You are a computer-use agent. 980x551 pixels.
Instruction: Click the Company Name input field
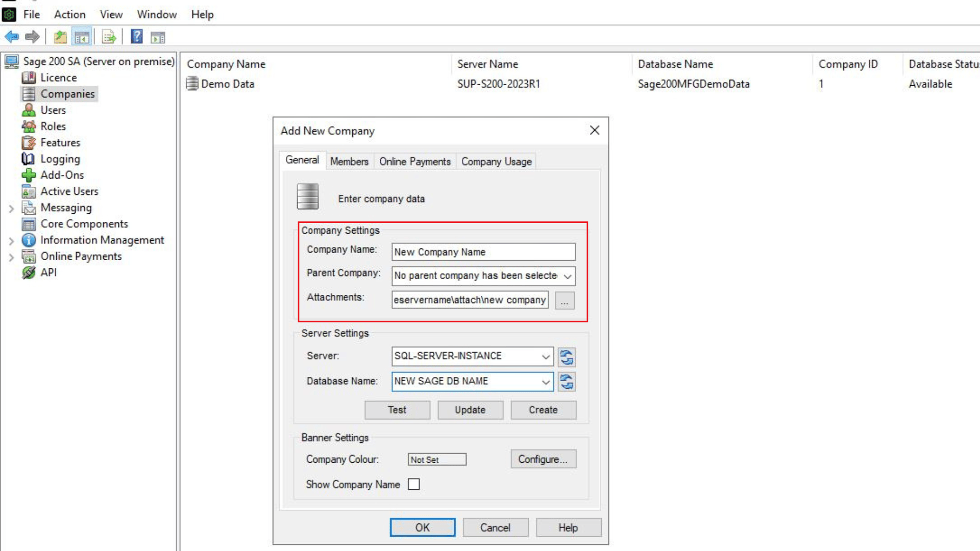pyautogui.click(x=483, y=252)
